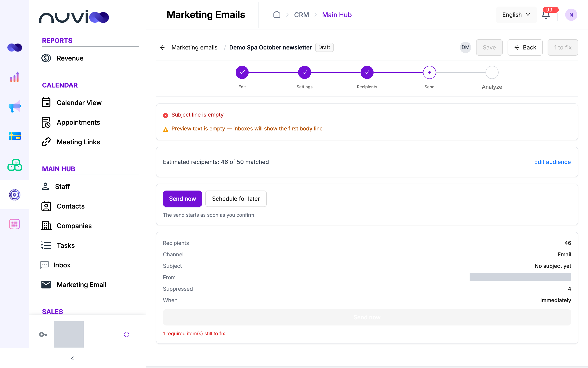
Task: Open Revenue in the sidebar
Action: tap(62, 58)
